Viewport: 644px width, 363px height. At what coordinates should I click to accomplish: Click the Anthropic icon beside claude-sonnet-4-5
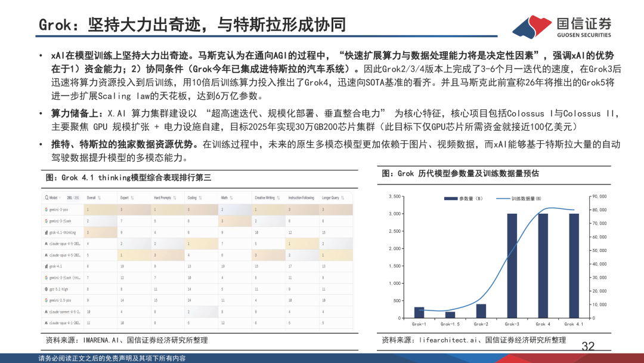pyautogui.click(x=46, y=312)
